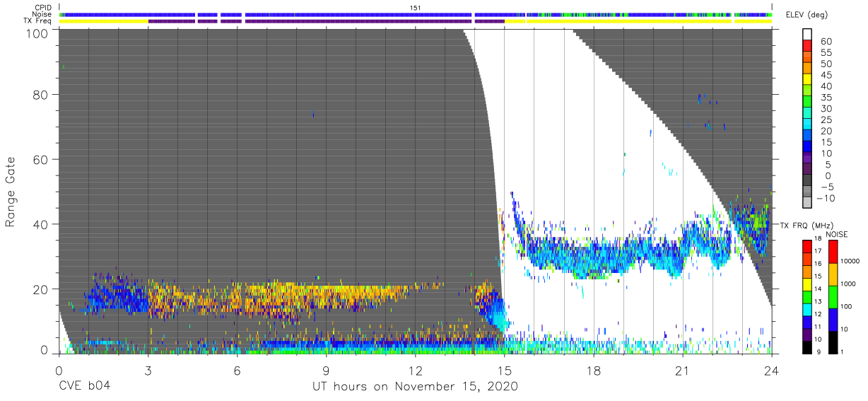Click the 21 hour tick label
868x401 pixels.
683,369
